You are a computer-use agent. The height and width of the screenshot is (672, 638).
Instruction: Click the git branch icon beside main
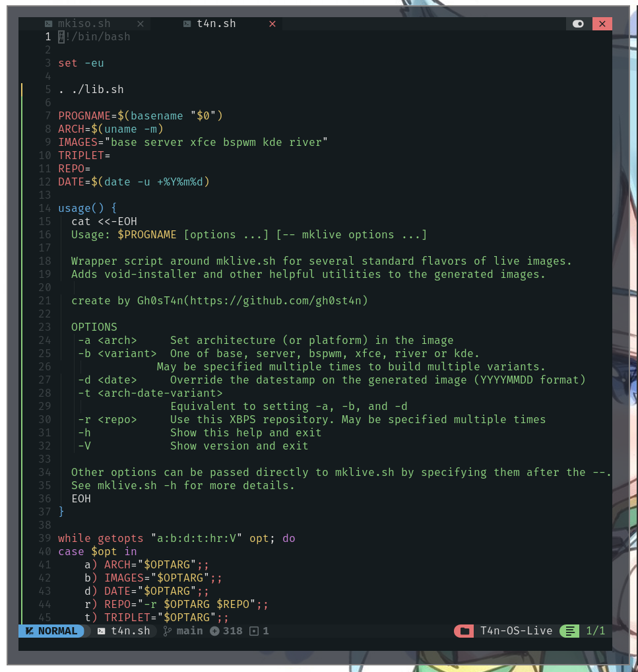[x=167, y=631]
